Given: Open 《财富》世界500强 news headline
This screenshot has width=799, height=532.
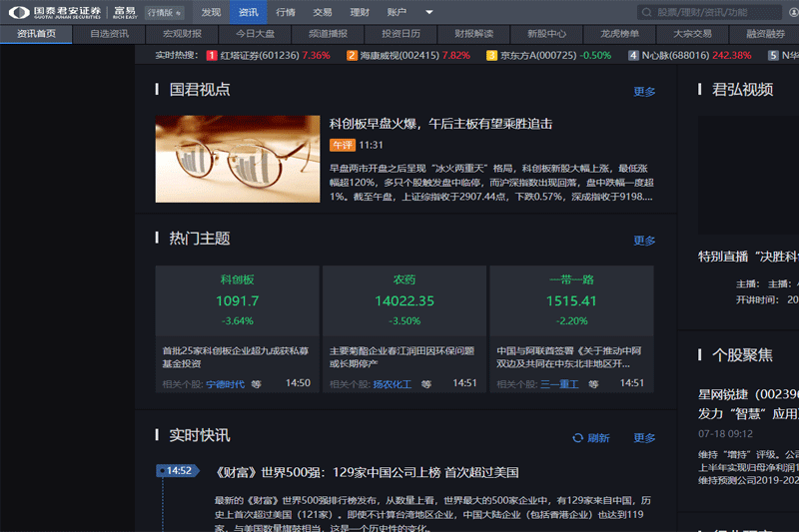Looking at the screenshot, I should (367, 472).
